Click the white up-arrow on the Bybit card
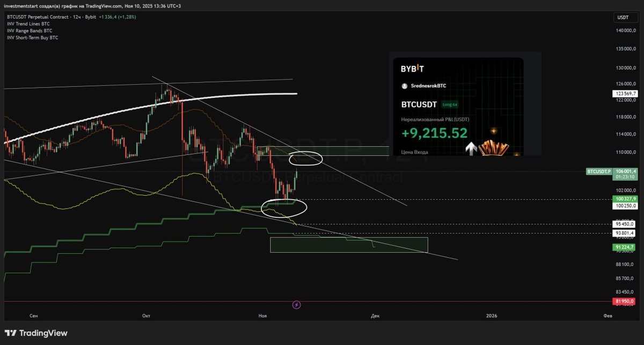This screenshot has width=644, height=345. click(471, 148)
